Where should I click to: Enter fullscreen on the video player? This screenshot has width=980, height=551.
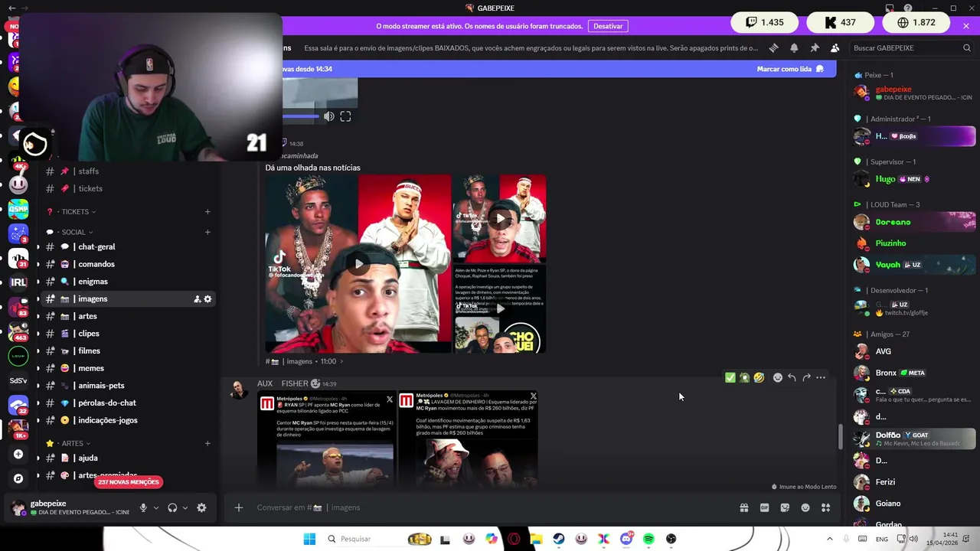[x=345, y=116]
